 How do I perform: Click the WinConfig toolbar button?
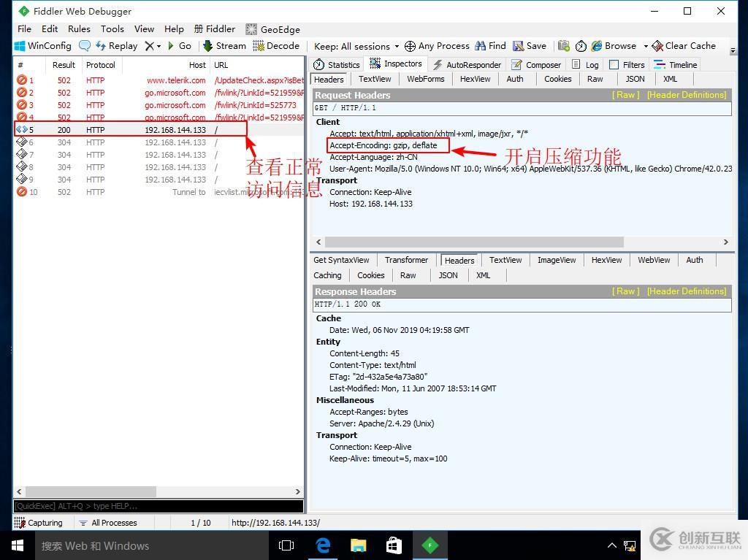[43, 45]
